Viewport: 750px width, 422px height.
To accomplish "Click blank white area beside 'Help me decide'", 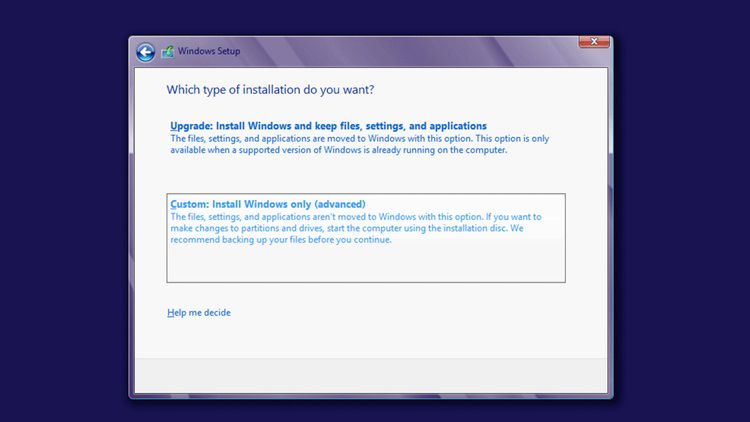I will 400,313.
